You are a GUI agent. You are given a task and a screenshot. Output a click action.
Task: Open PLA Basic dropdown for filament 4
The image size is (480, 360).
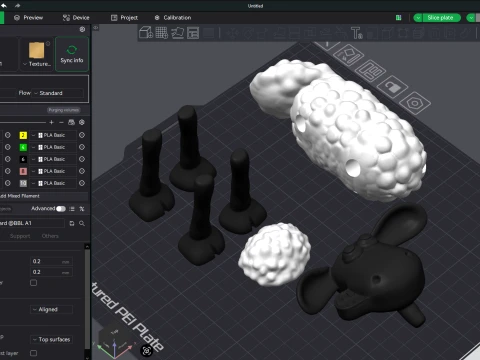click(53, 147)
